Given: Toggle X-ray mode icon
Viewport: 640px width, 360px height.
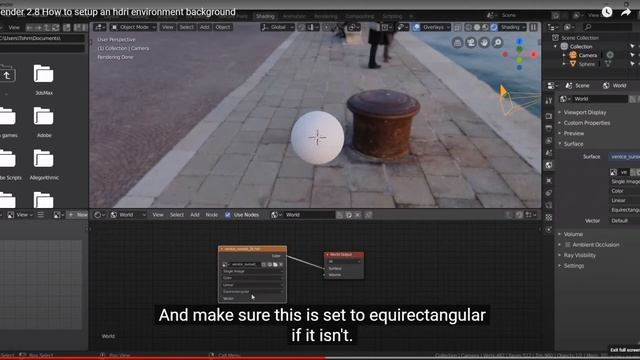Looking at the screenshot, I should click(x=457, y=27).
